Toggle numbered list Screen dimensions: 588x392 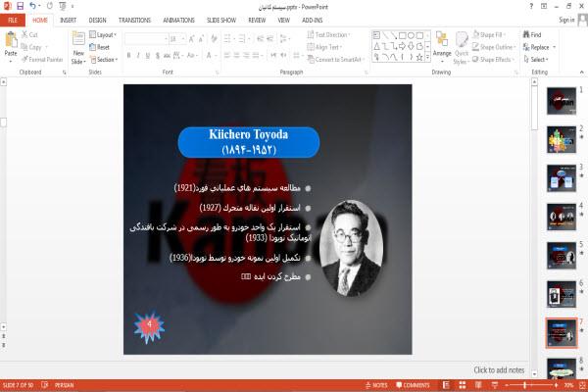click(x=244, y=38)
